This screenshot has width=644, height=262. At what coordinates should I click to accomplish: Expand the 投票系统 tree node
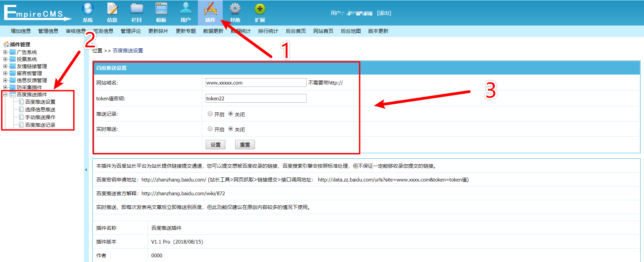(x=5, y=59)
